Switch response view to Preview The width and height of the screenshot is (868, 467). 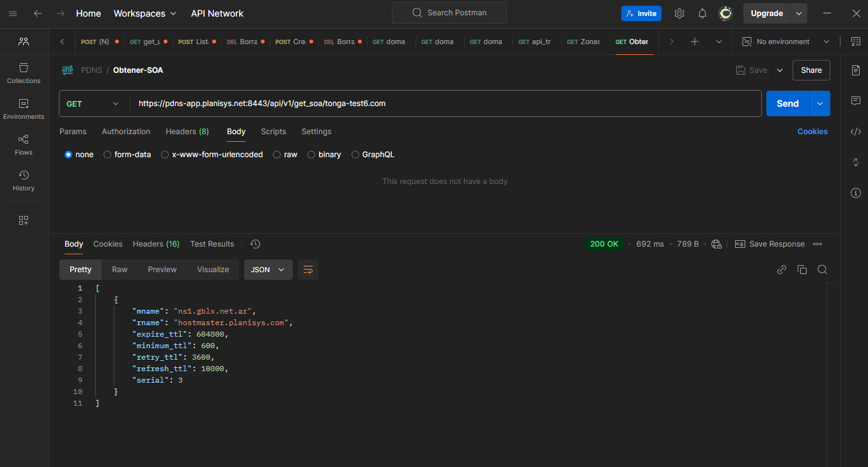click(162, 270)
